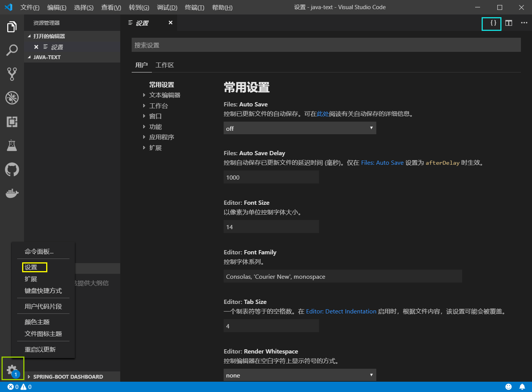Follow the 此处 auto save link
The image size is (532, 392).
(x=323, y=114)
